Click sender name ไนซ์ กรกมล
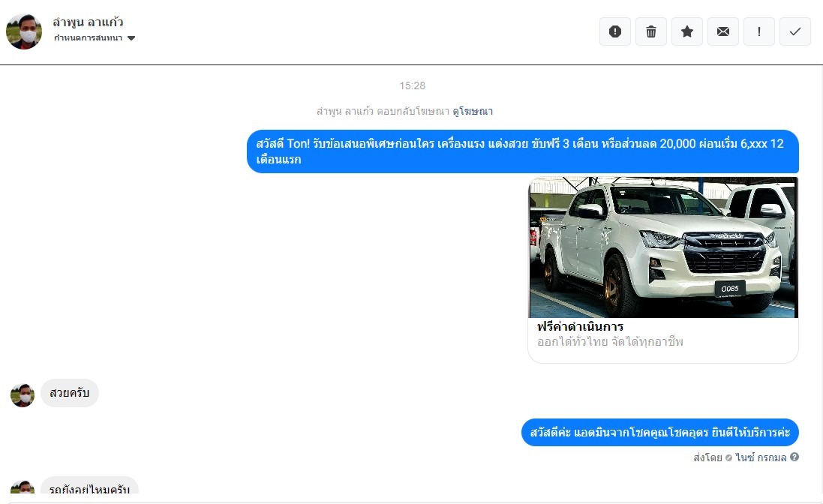Screen dimensions: 823x504 [761, 457]
